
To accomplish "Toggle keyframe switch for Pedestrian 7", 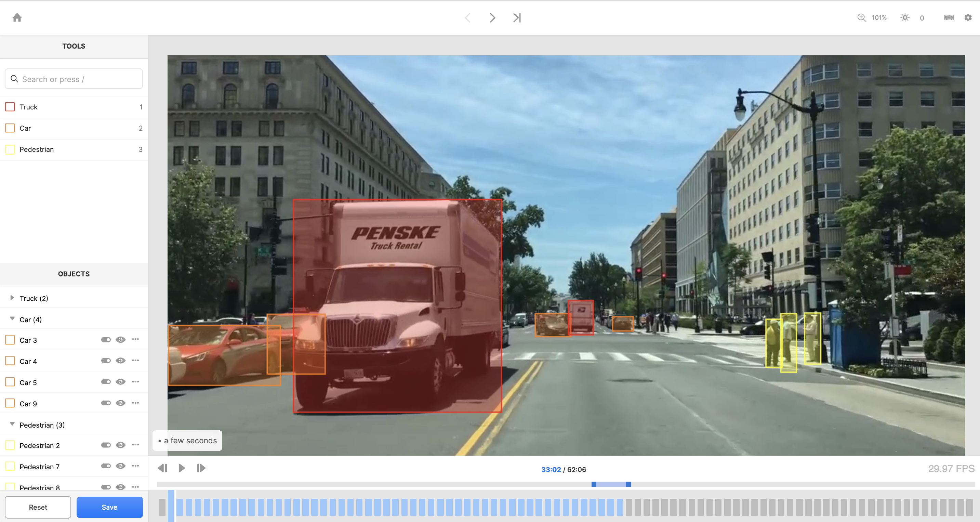I will pyautogui.click(x=106, y=466).
